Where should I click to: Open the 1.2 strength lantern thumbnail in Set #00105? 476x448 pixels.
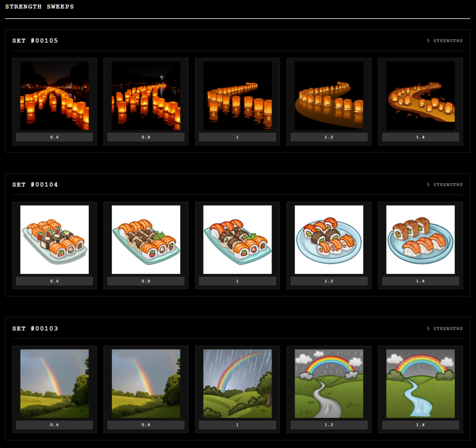(x=329, y=95)
